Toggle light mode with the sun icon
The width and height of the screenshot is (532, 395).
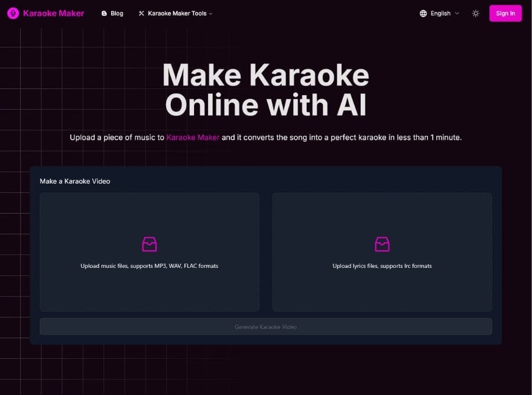click(x=476, y=14)
